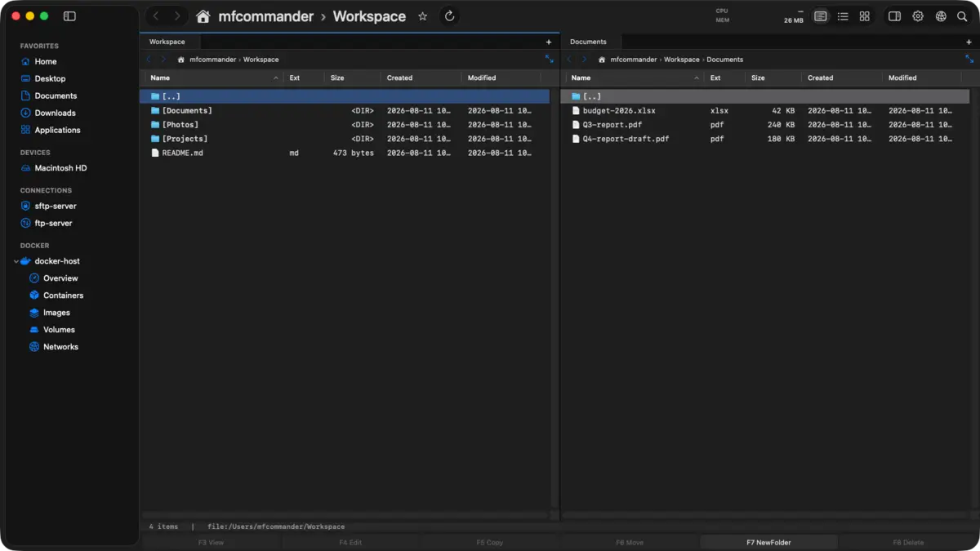Select the [Photos] folder row

point(345,125)
